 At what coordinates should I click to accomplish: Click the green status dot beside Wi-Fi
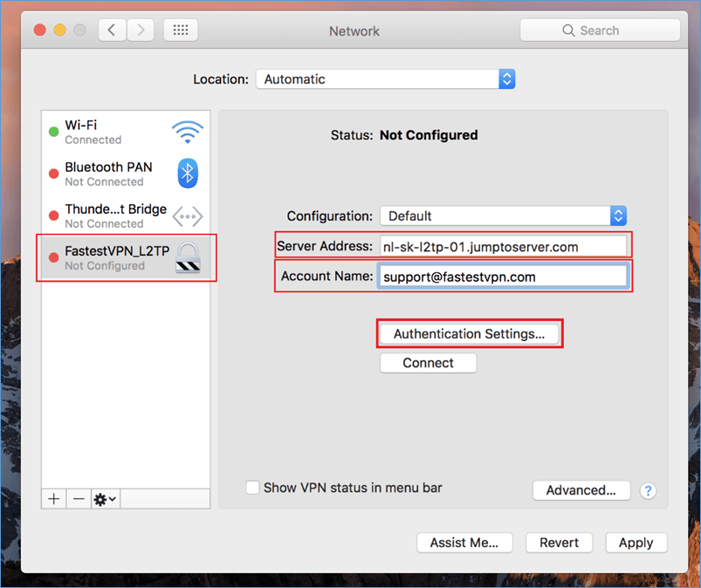53,132
